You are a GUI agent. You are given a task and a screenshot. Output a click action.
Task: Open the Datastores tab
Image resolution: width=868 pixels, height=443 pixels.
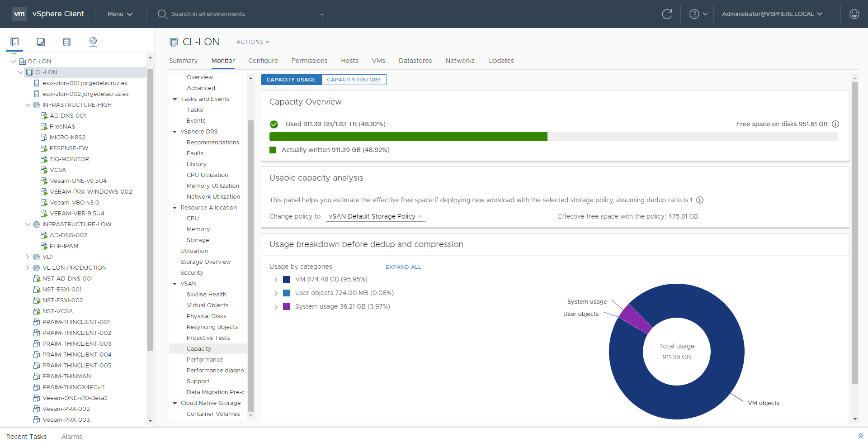click(x=415, y=61)
